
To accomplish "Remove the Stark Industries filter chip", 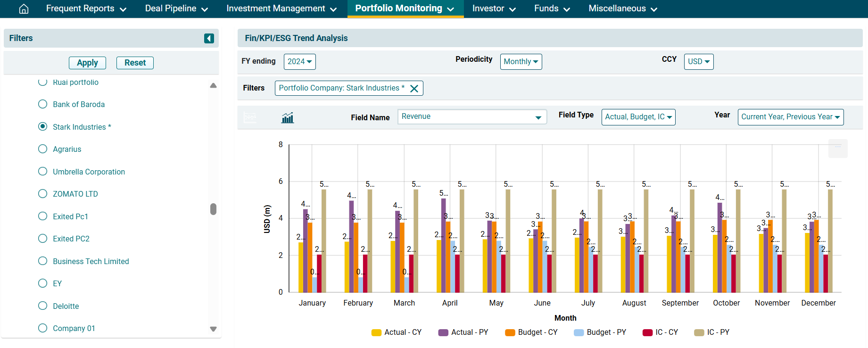I will pos(414,89).
